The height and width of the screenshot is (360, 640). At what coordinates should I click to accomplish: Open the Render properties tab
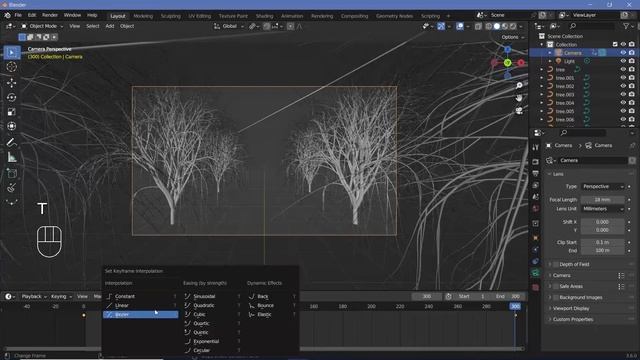point(536,162)
